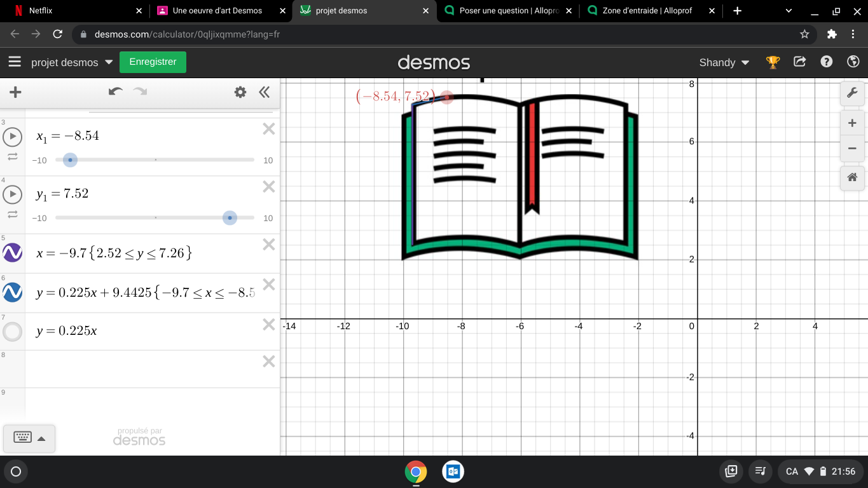Expand the Shandy account menu

click(x=724, y=62)
